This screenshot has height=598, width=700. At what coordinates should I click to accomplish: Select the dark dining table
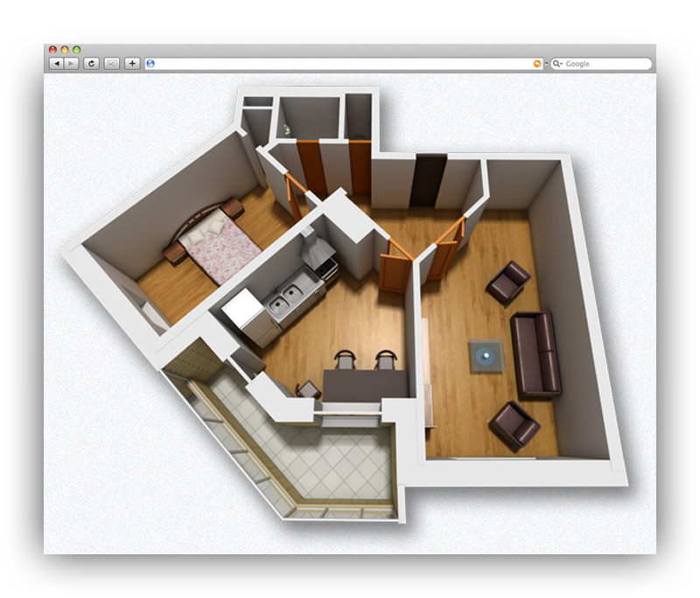pyautogui.click(x=366, y=386)
